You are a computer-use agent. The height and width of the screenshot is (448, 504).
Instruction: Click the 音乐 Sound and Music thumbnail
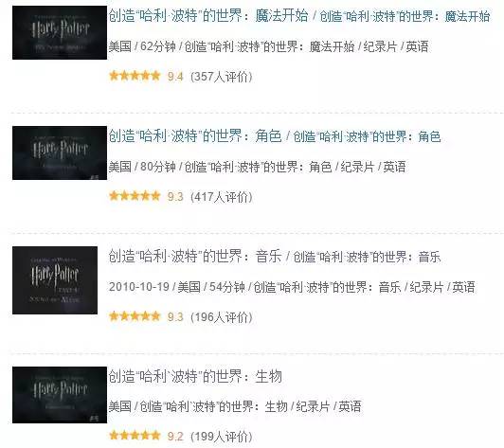[x=55, y=280]
